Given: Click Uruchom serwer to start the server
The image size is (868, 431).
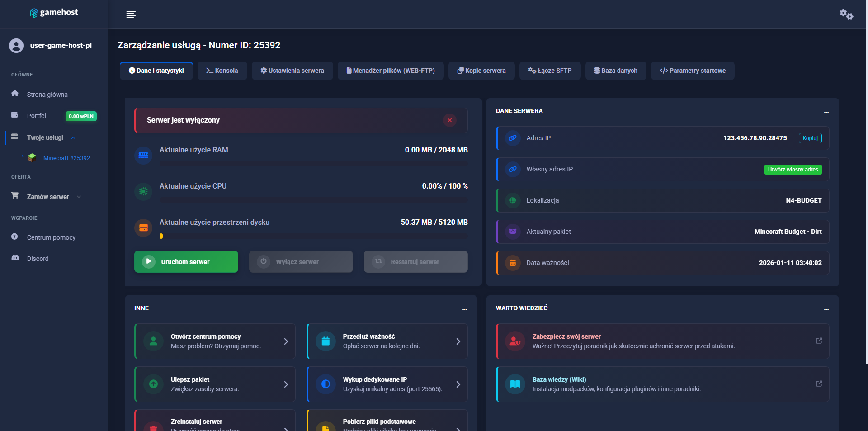Looking at the screenshot, I should click(186, 261).
